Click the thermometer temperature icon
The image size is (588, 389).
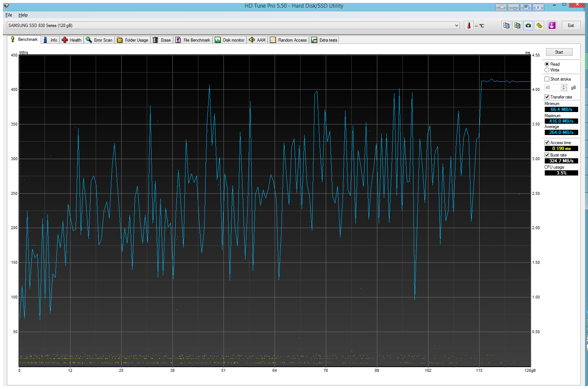point(469,26)
